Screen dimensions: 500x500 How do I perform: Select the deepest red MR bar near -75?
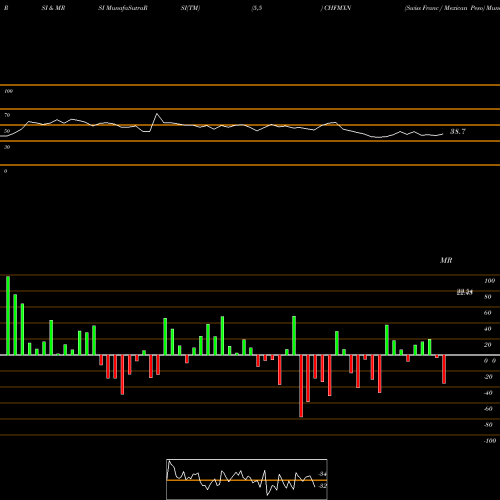click(301, 386)
